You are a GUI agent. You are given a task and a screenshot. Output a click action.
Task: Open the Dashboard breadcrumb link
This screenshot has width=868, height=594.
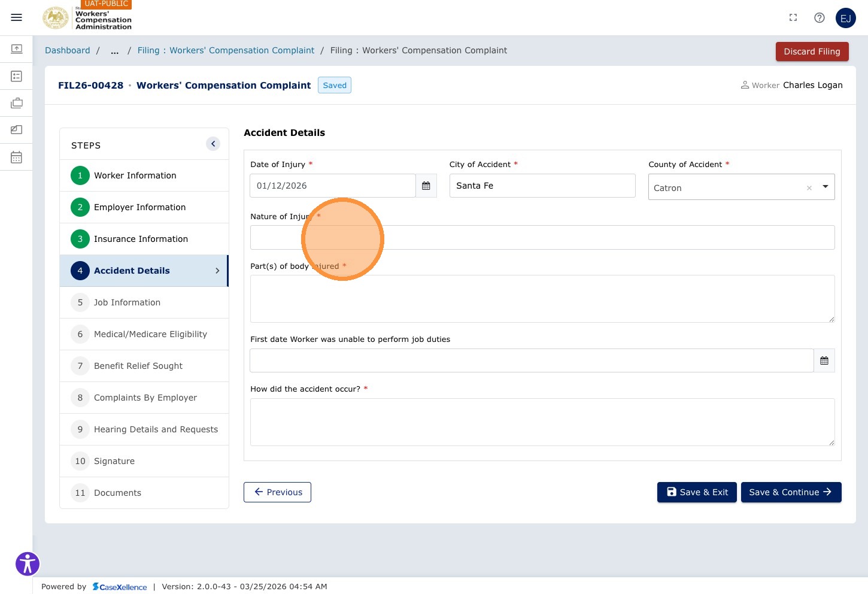tap(68, 50)
